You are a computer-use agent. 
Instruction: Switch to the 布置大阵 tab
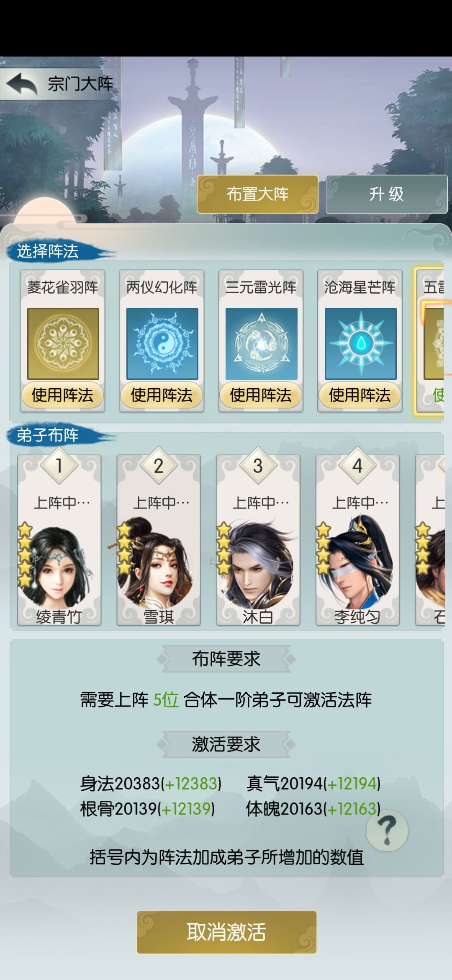coord(257,194)
